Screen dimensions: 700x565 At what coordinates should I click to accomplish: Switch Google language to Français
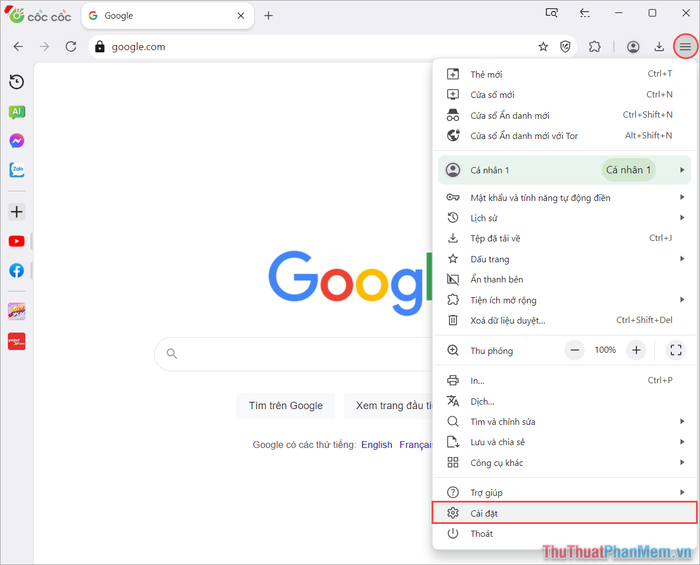416,445
